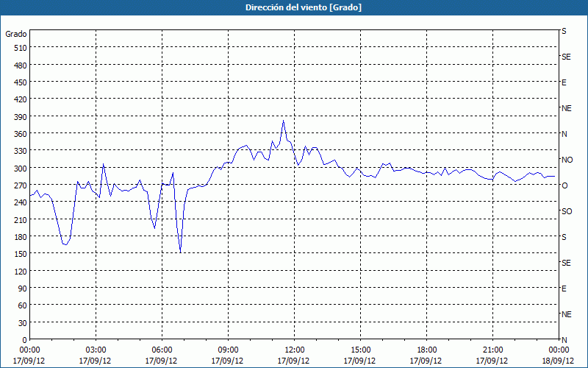This screenshot has width=588, height=368.
Task: Select the 17/09/12 date under 21:00
Action: click(492, 361)
